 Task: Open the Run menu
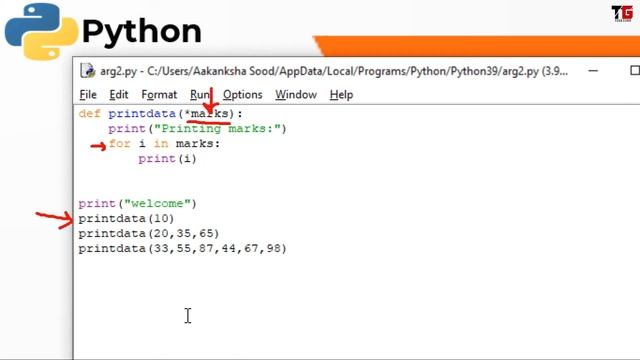(200, 95)
